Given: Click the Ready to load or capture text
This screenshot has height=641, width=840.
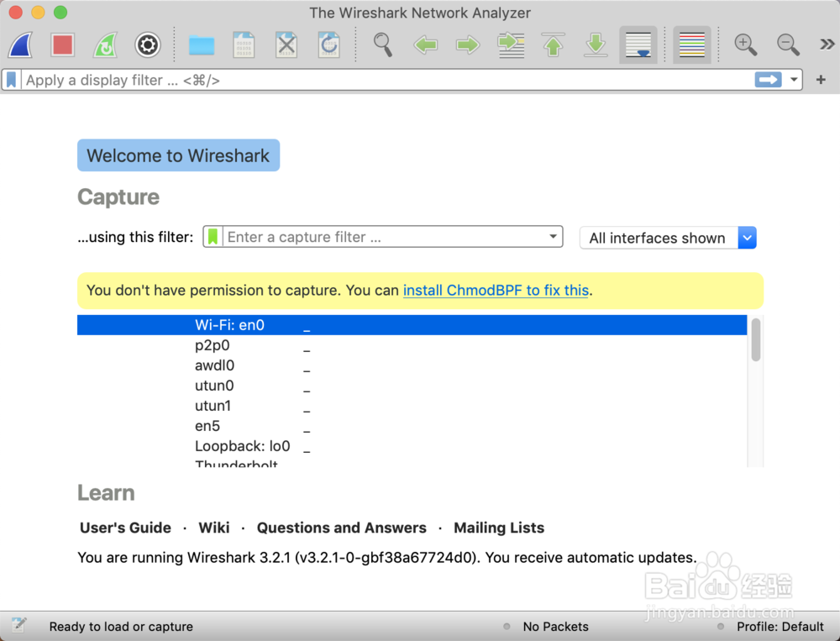Looking at the screenshot, I should point(121,627).
